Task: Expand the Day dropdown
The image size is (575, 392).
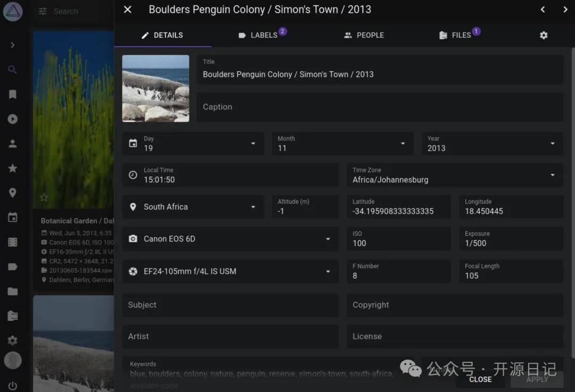Action: coord(253,144)
